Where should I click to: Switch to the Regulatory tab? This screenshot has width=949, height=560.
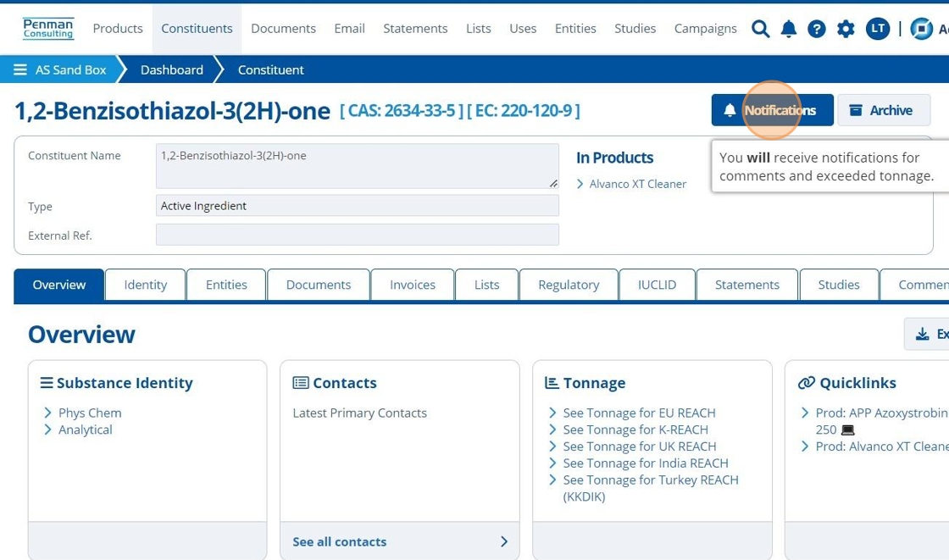pyautogui.click(x=569, y=285)
